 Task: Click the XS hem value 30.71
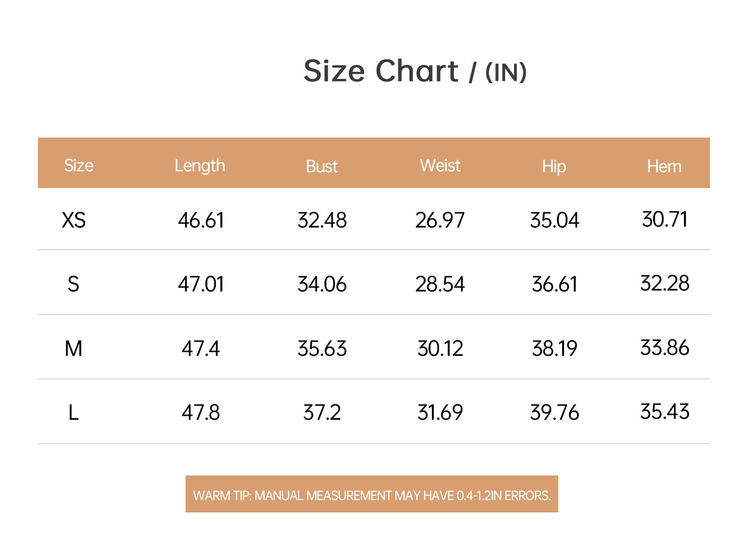pos(665,219)
